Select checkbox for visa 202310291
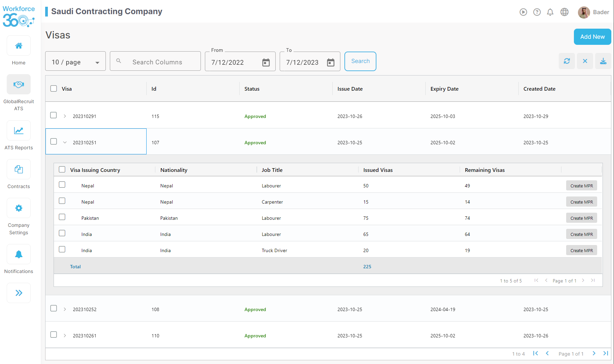 point(54,115)
